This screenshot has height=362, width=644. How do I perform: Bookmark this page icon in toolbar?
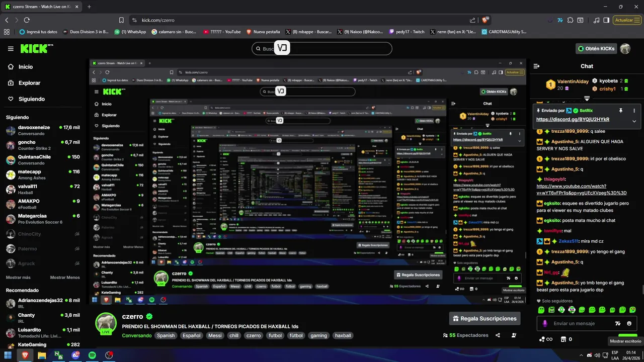[x=121, y=20]
